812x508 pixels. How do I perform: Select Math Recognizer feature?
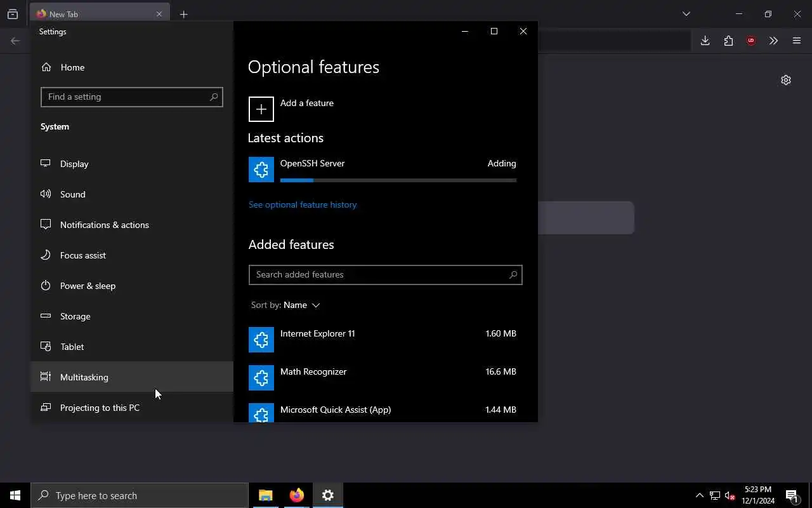point(386,378)
